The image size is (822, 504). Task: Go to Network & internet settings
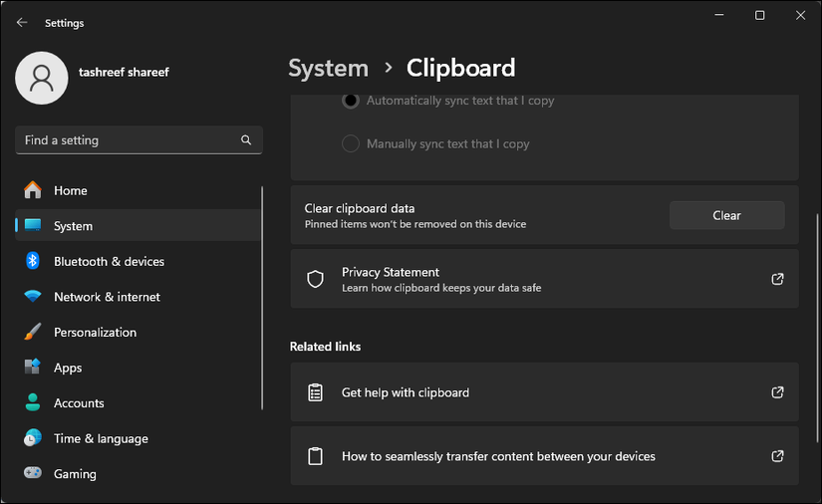pyautogui.click(x=107, y=297)
